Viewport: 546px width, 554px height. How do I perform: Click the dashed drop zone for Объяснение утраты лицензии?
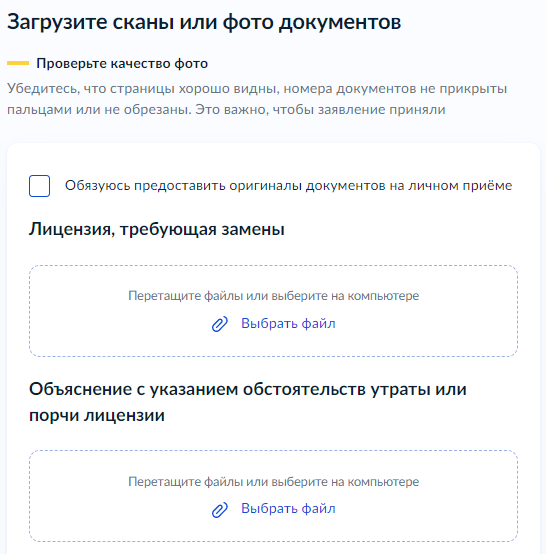click(274, 496)
